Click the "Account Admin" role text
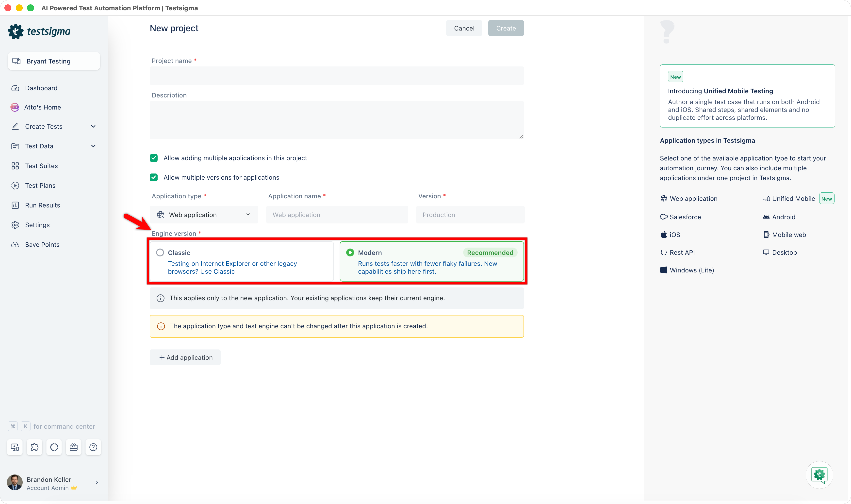This screenshot has width=851, height=504. click(48, 488)
